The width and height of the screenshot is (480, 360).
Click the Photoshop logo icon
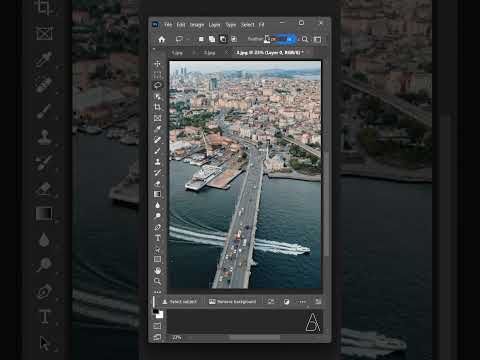[x=155, y=24]
